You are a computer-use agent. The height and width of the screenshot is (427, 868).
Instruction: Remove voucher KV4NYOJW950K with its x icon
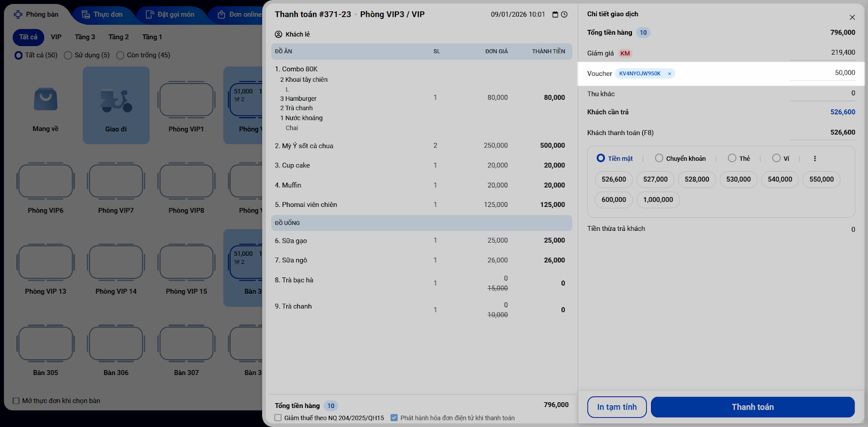669,74
